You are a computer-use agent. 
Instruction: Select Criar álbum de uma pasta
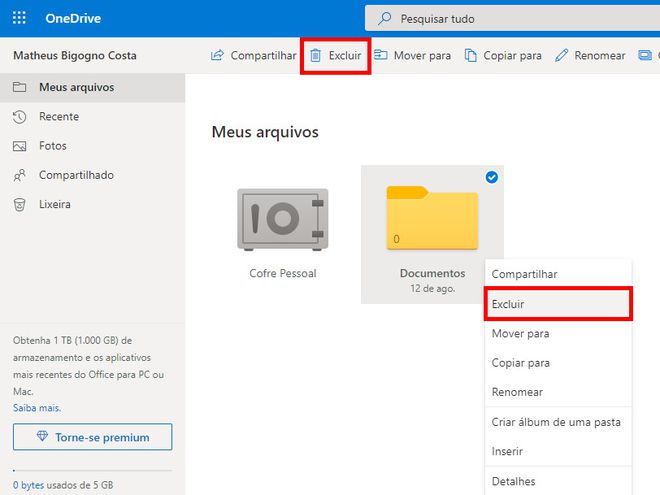click(x=558, y=422)
